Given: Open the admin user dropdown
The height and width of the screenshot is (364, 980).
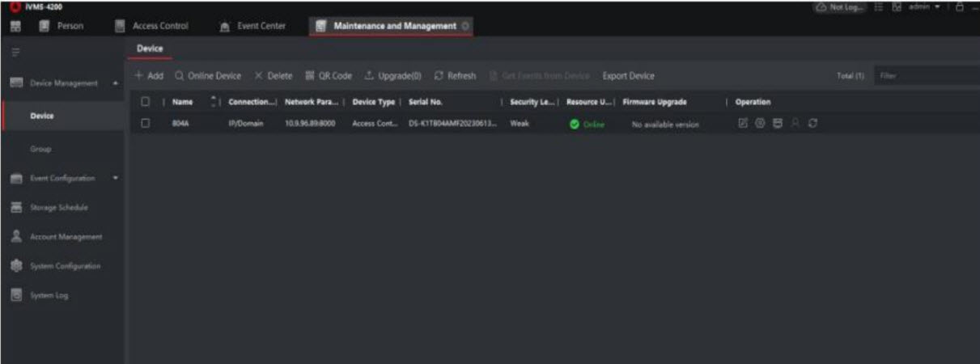Looking at the screenshot, I should tap(931, 7).
